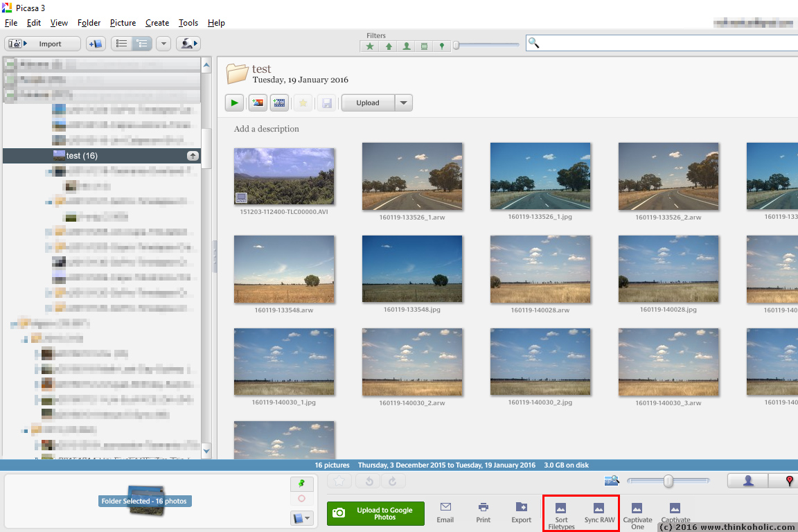This screenshot has width=798, height=532.
Task: Select the test (16) folder
Action: coord(102,156)
